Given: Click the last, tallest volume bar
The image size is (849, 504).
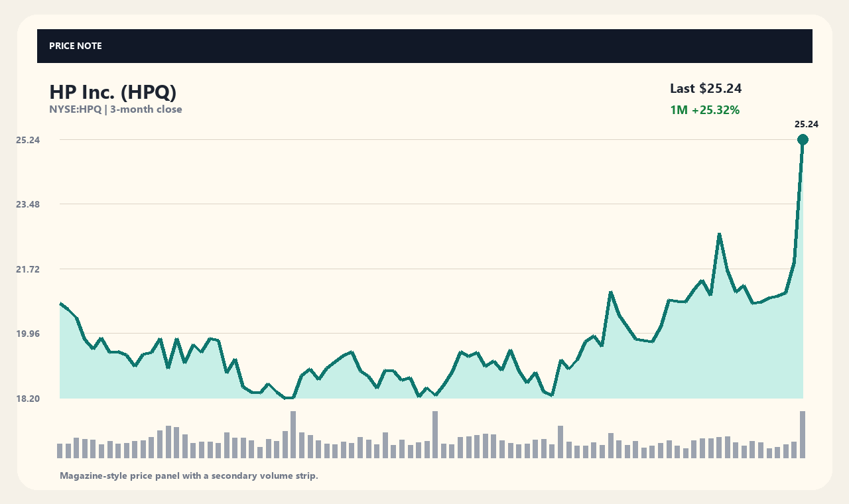Looking at the screenshot, I should point(803,434).
